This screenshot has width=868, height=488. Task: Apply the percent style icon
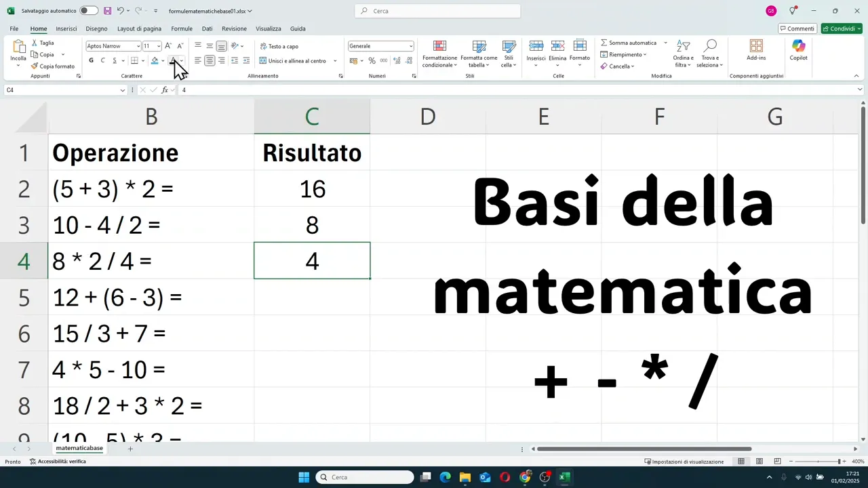pos(372,60)
